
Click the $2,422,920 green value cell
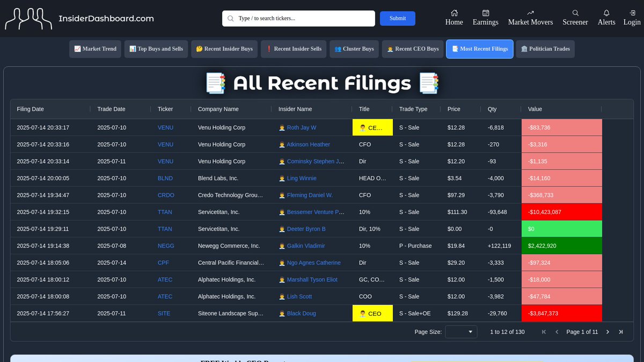(562, 246)
